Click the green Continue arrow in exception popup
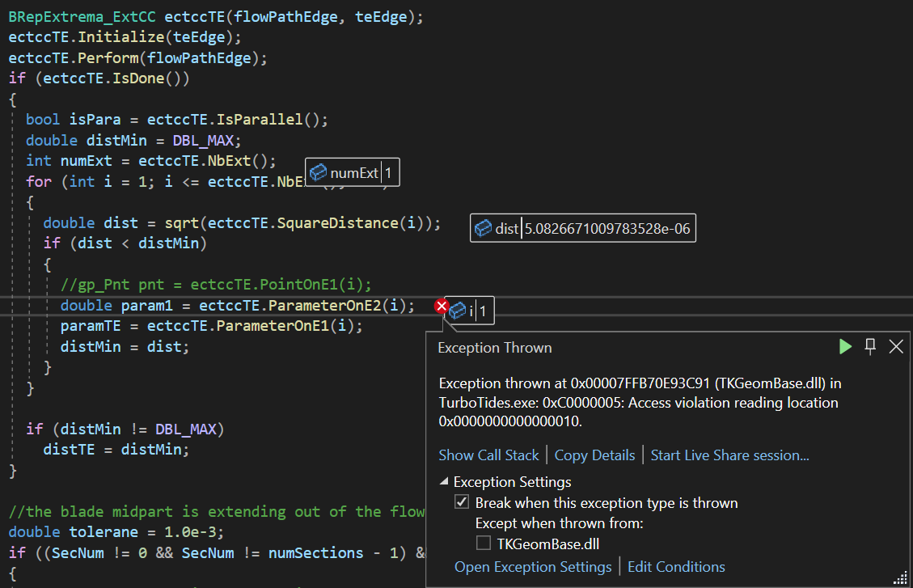Screen dimensions: 913x588 pyautogui.click(x=845, y=347)
